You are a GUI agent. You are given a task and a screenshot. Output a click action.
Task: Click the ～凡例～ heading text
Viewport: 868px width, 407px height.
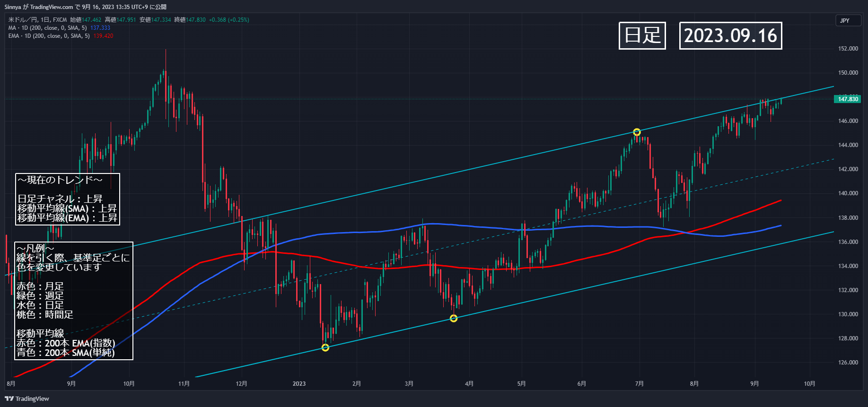pyautogui.click(x=35, y=249)
